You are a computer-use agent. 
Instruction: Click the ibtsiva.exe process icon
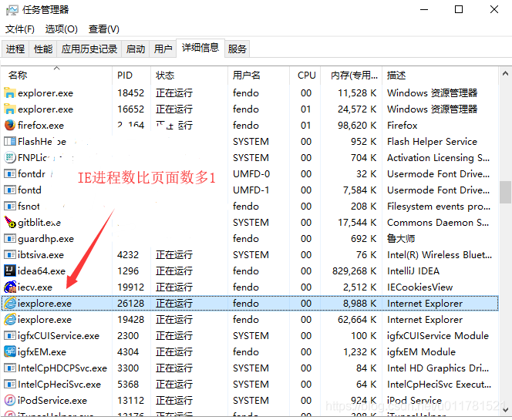[10, 254]
